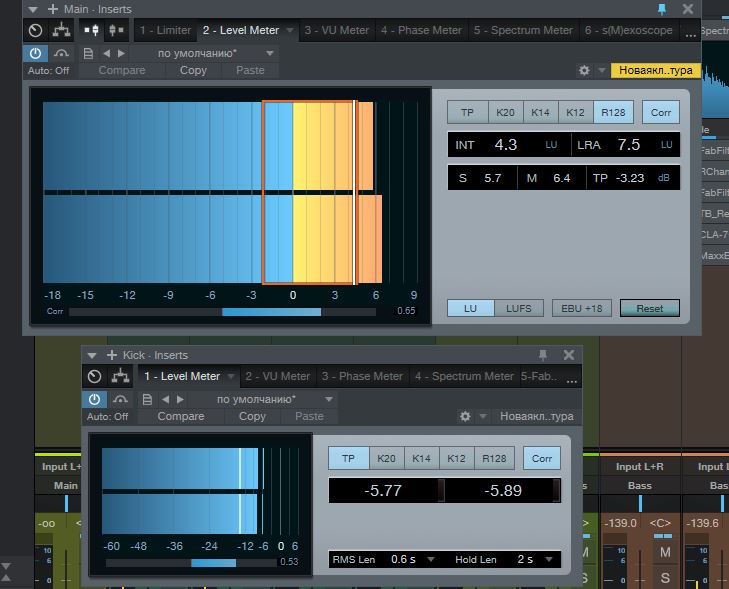729x589 pixels.
Task: Toggle Kick Level Meter power button
Action: tap(94, 399)
